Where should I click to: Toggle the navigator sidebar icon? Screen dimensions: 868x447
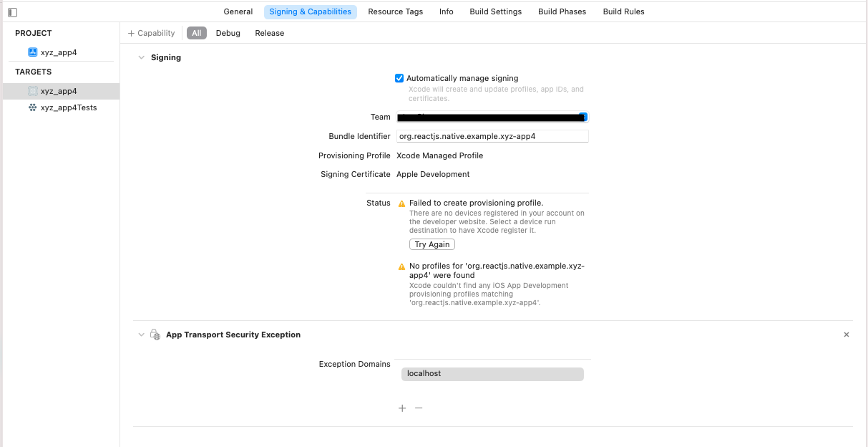pyautogui.click(x=12, y=12)
